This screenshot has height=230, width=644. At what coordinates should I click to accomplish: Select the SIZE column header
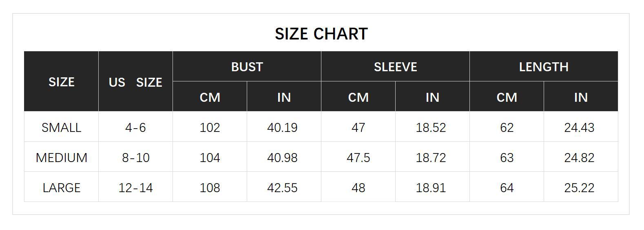(x=61, y=81)
